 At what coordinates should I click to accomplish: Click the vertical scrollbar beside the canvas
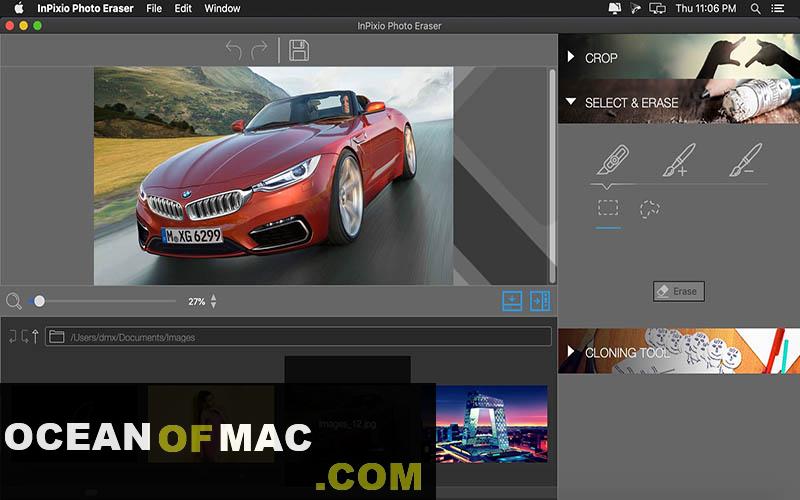click(552, 176)
